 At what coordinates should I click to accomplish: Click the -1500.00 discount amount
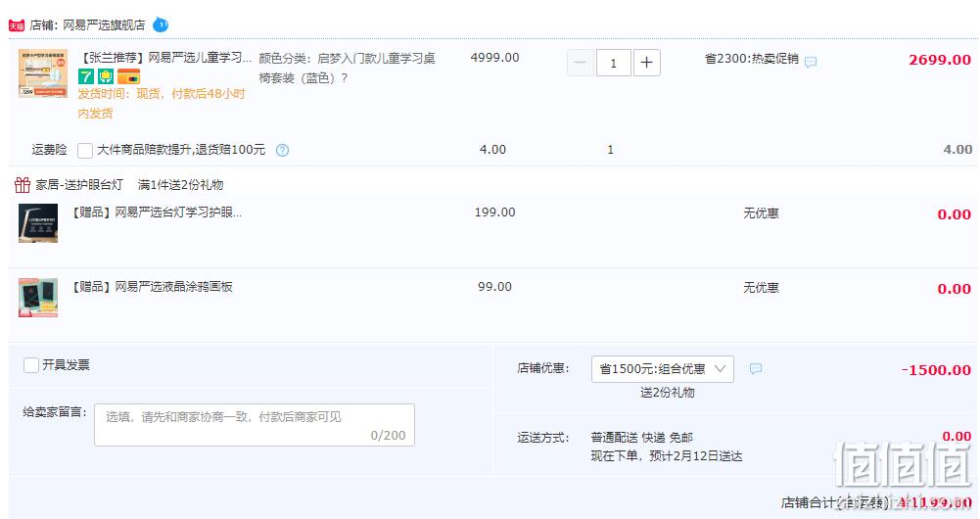pyautogui.click(x=936, y=370)
